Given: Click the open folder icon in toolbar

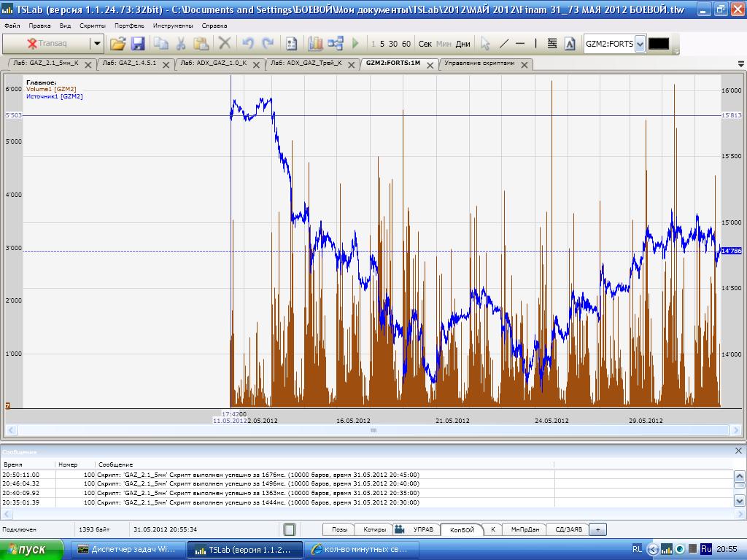Looking at the screenshot, I should coord(117,44).
